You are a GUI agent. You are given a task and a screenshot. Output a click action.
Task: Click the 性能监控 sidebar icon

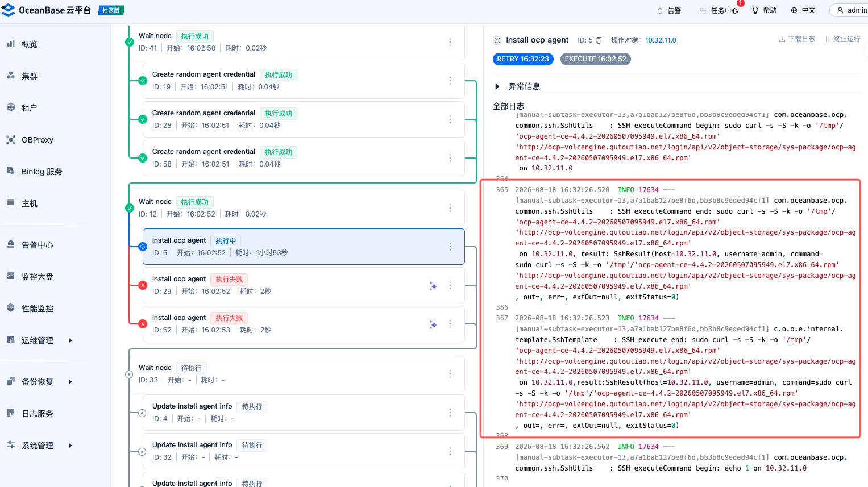(x=11, y=308)
